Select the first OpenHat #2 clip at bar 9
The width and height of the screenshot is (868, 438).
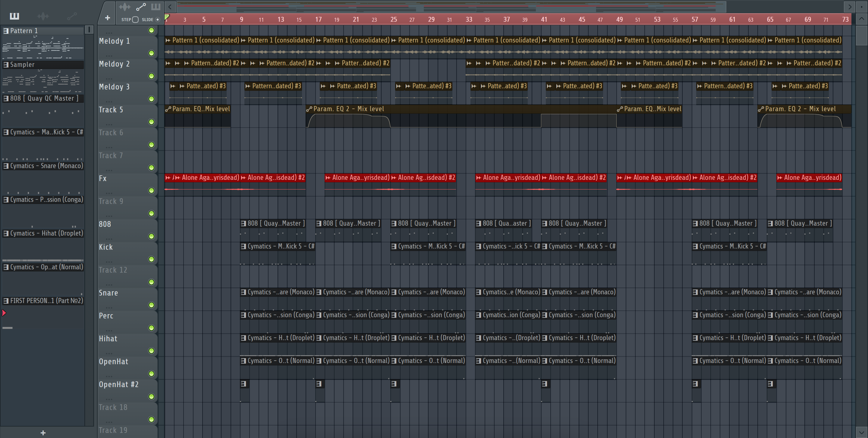click(245, 391)
